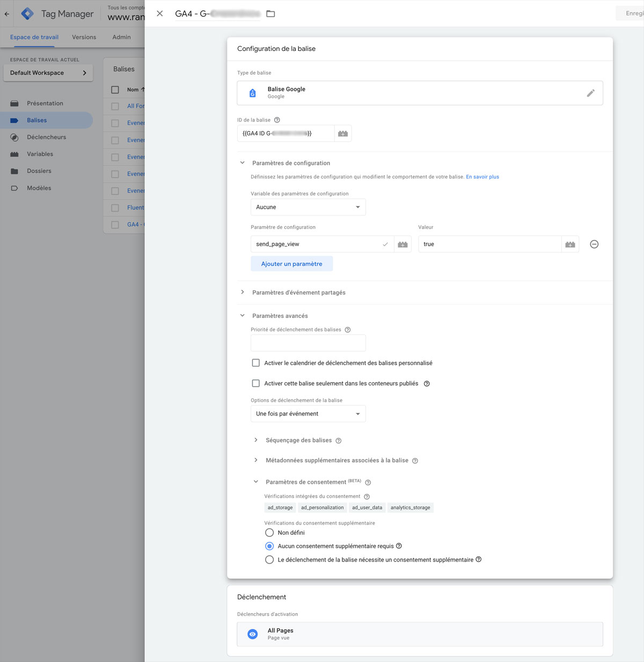This screenshot has width=644, height=662.
Task: Check the Fluent tag row checkbox
Action: click(x=115, y=208)
